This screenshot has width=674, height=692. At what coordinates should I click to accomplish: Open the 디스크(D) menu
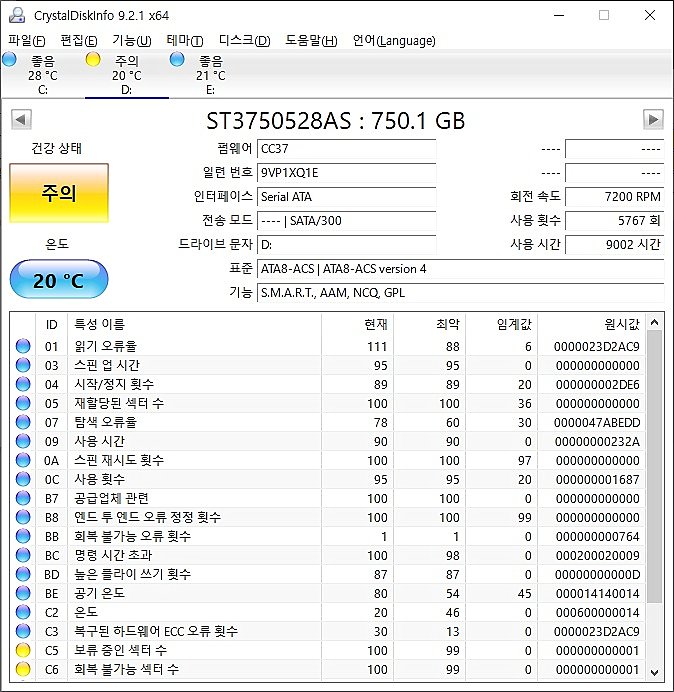[x=244, y=41]
